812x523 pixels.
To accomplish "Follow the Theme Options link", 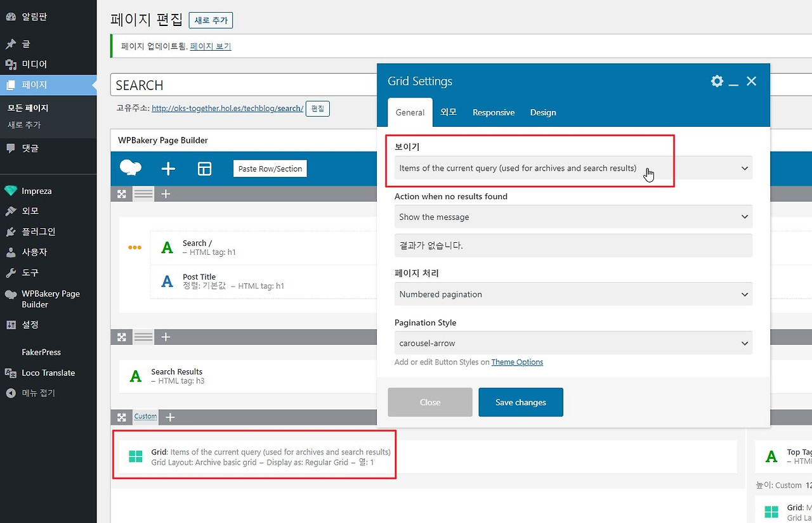I will (x=517, y=362).
